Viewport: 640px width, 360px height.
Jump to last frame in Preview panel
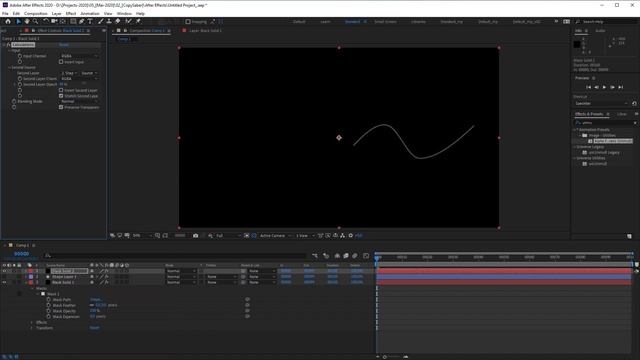click(620, 87)
